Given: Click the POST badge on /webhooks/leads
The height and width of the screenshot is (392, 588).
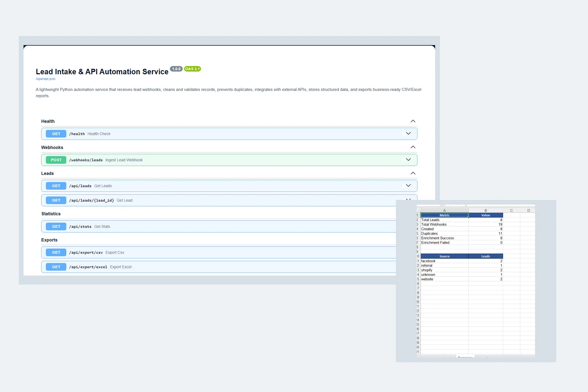Looking at the screenshot, I should coord(56,160).
